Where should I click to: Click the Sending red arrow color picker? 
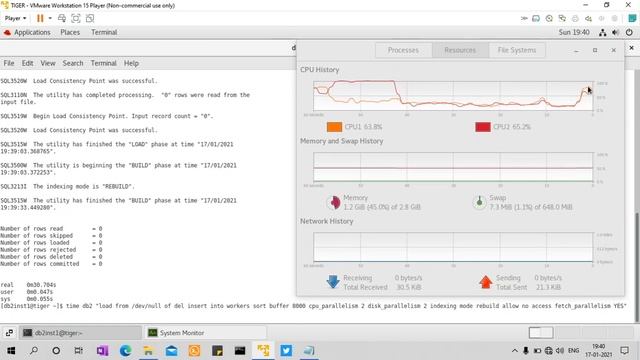tap(485, 282)
